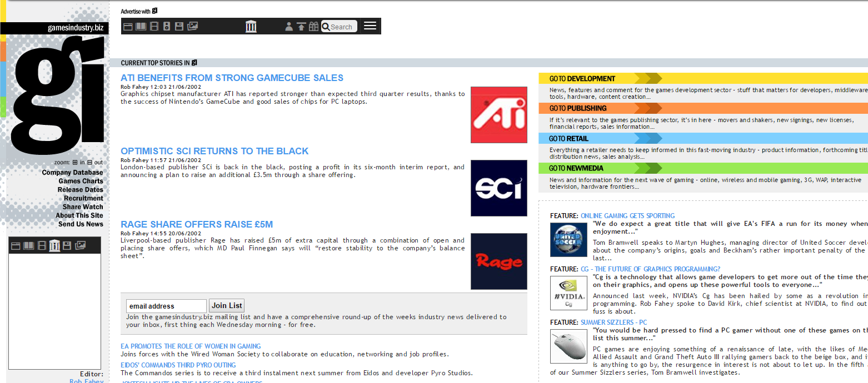868x383 pixels.
Task: Open web icon in sidebar widget
Action: pos(16,245)
